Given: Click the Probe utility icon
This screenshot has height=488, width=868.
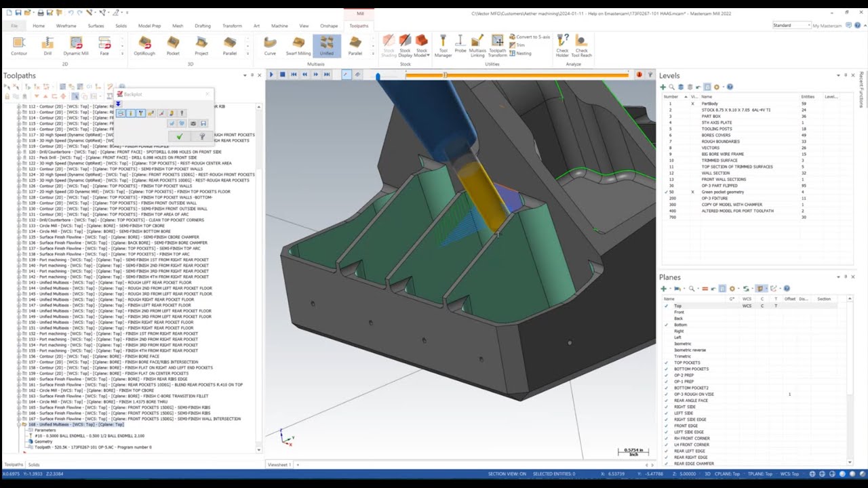Looking at the screenshot, I should (x=460, y=44).
